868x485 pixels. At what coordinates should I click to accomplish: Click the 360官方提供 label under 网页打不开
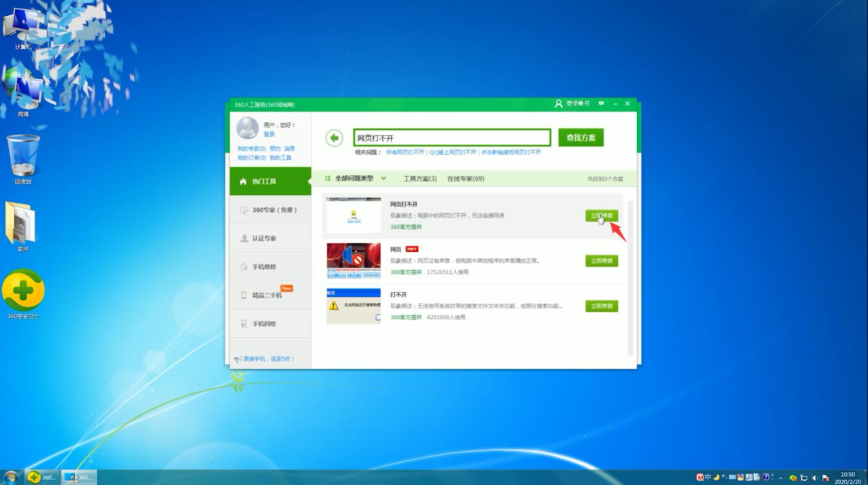click(x=406, y=227)
